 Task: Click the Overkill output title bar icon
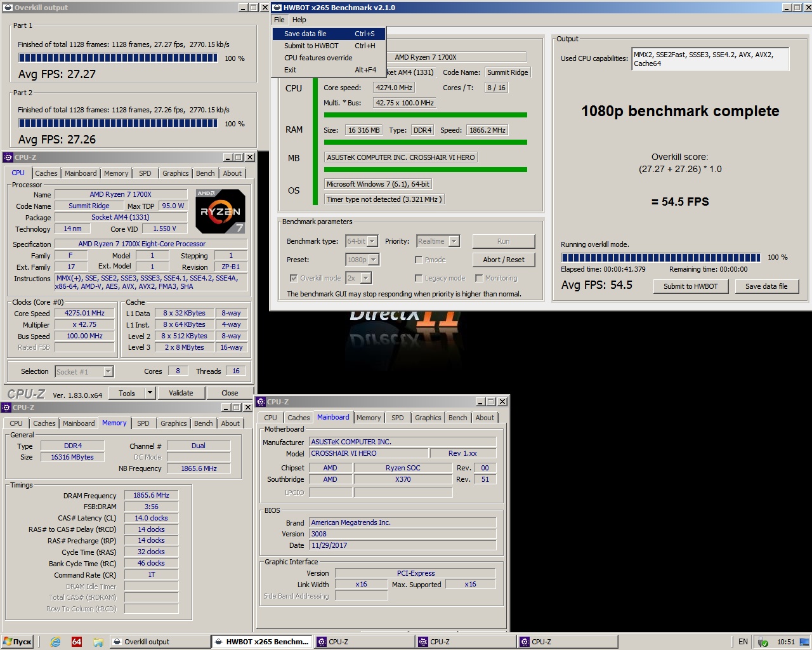(8, 8)
